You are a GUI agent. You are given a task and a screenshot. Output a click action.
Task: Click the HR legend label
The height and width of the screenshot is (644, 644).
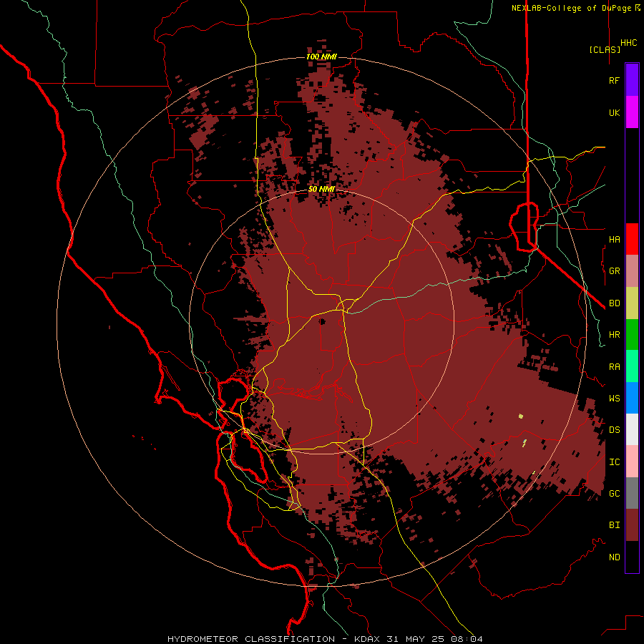click(615, 335)
